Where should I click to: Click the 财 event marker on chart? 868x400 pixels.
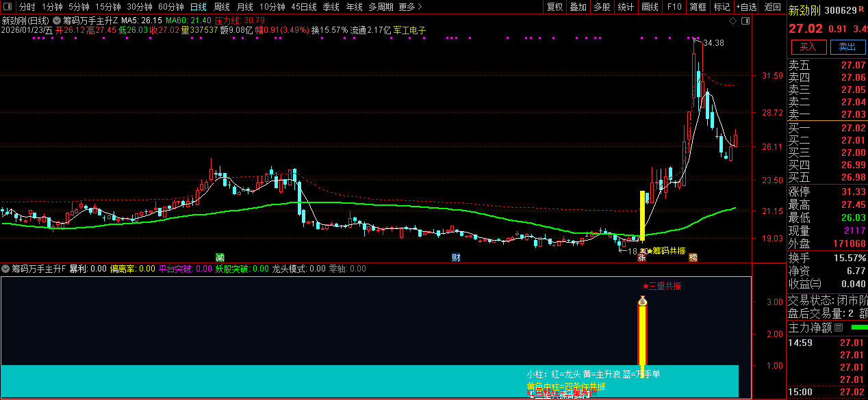click(456, 258)
